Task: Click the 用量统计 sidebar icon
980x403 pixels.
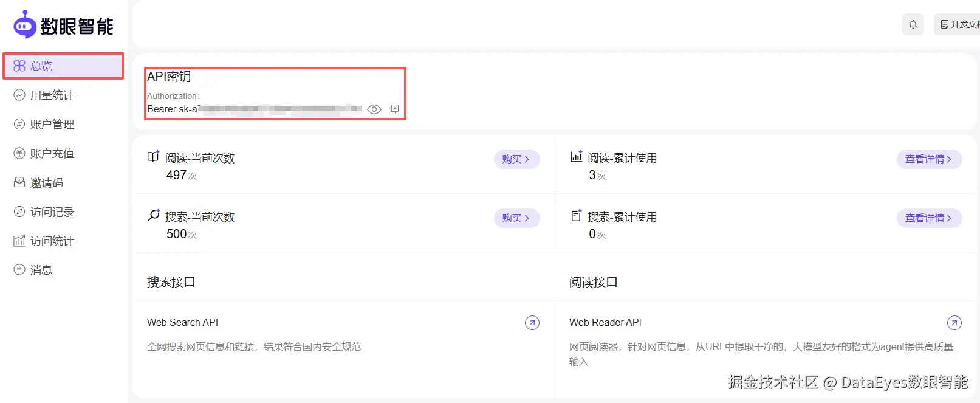Action: coord(19,95)
